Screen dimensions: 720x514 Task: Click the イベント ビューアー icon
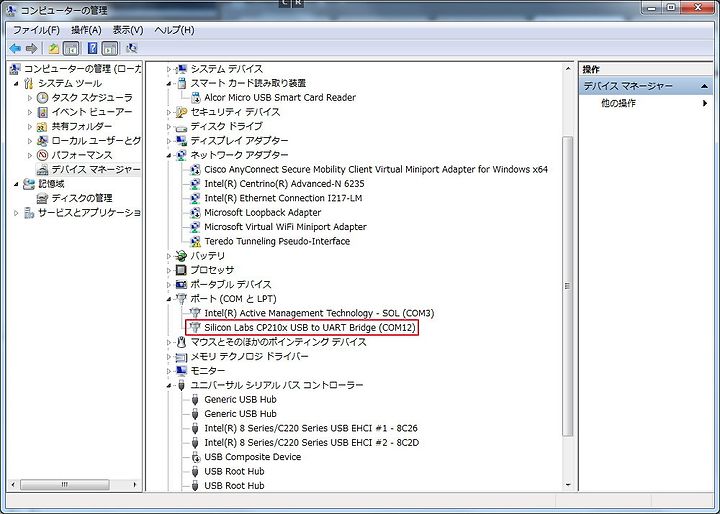(42, 112)
